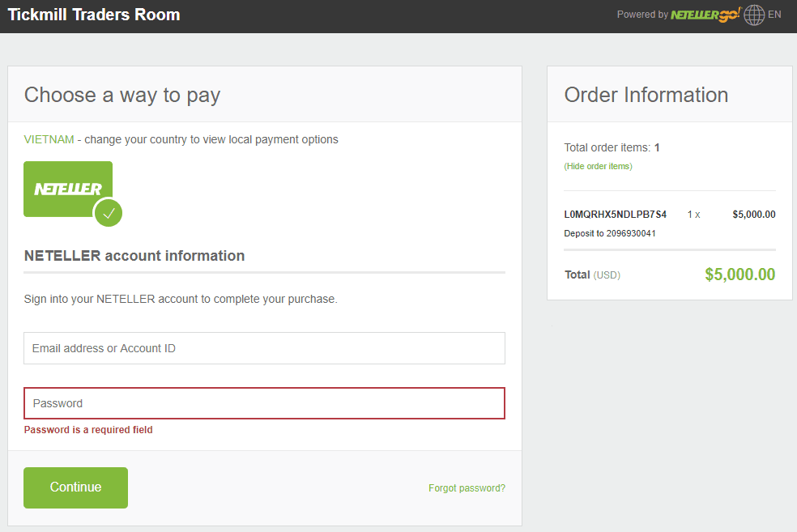Click the Tickmill Traders Room title
Image resolution: width=797 pixels, height=532 pixels.
[94, 15]
